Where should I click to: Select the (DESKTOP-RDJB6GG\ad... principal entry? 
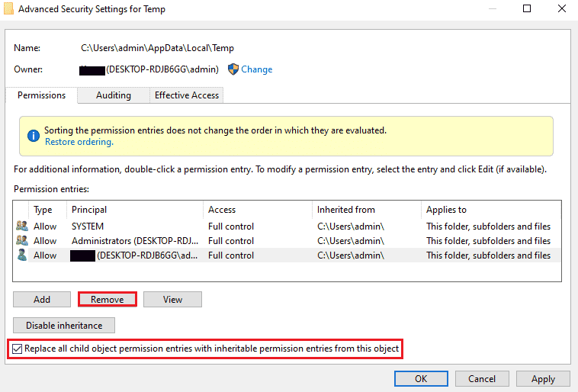[x=287, y=255]
